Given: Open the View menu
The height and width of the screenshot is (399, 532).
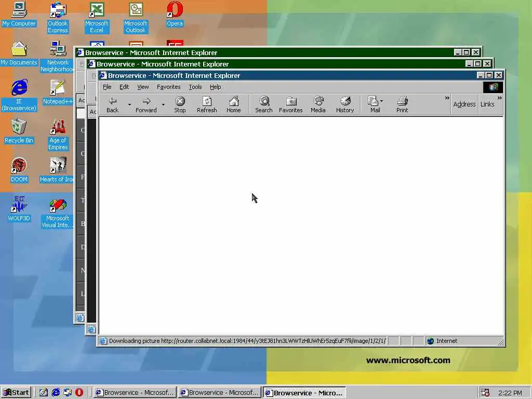Looking at the screenshot, I should click(143, 87).
